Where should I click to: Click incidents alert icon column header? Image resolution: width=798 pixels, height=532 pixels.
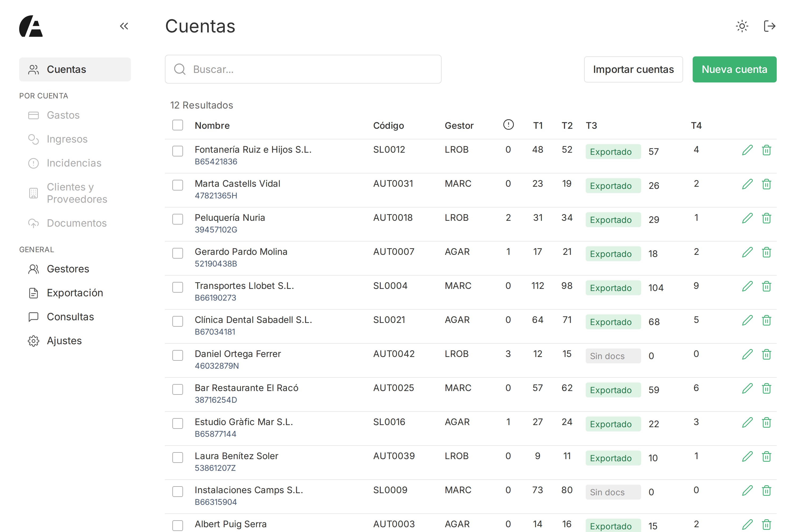click(508, 125)
